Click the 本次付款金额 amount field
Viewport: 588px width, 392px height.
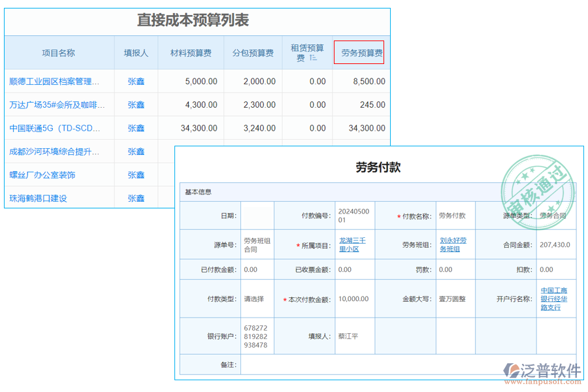click(353, 299)
